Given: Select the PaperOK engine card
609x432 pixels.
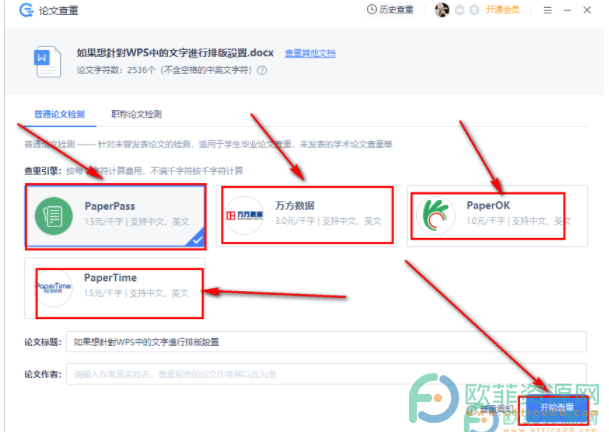Looking at the screenshot, I should click(498, 216).
